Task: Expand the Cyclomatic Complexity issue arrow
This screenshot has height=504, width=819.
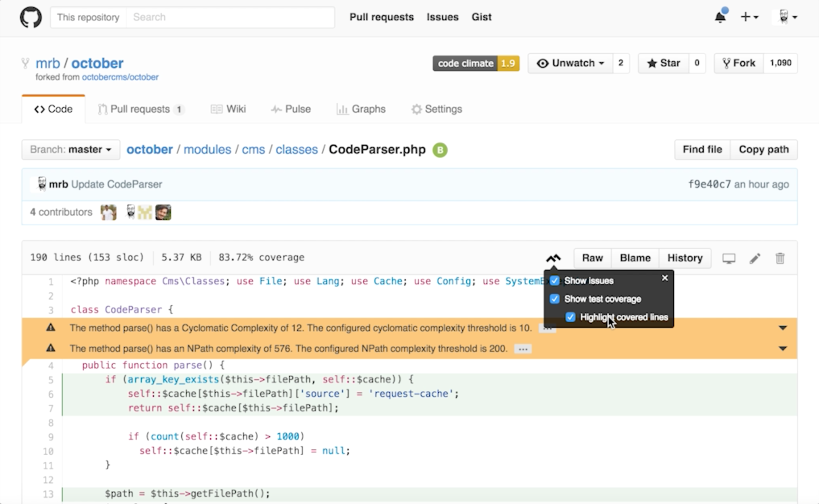Action: click(782, 328)
